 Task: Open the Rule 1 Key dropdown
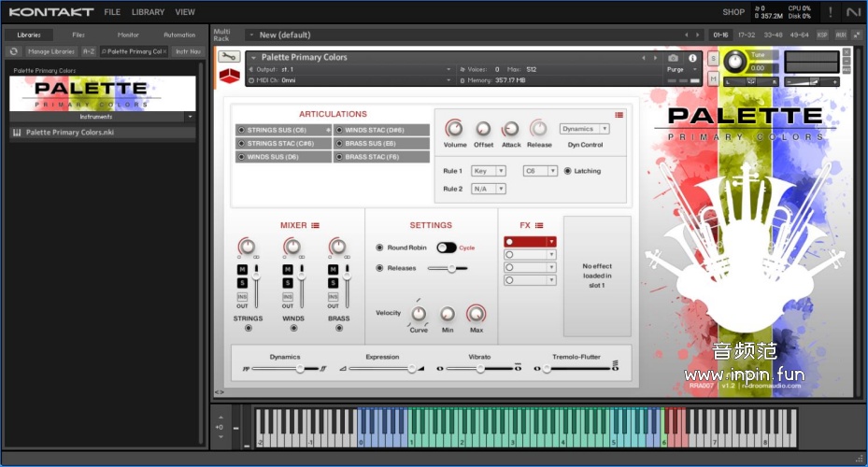coord(489,171)
